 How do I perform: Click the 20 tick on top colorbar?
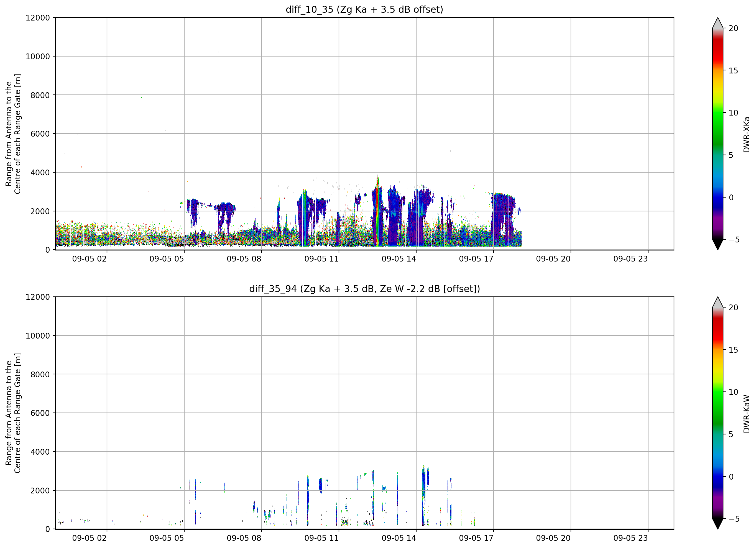733,28
